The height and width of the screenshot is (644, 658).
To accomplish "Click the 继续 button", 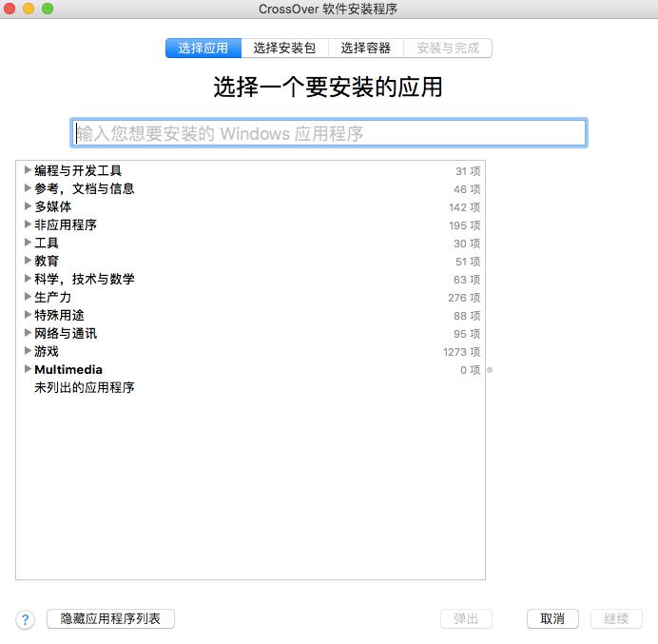I will tap(616, 619).
